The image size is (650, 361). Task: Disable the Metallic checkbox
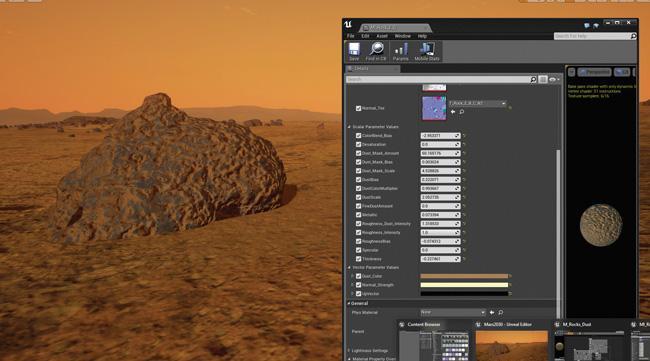click(358, 215)
